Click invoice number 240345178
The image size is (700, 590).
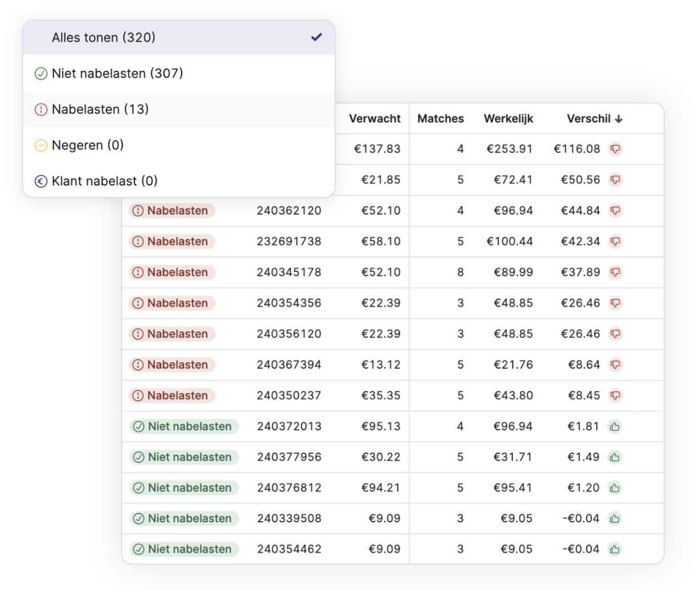pos(289,272)
